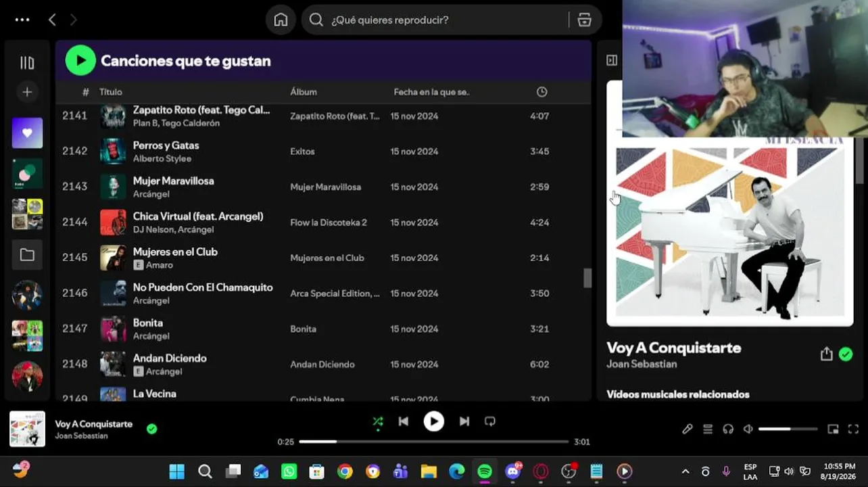The height and width of the screenshot is (487, 868).
Task: Enter full screen mode
Action: tap(853, 429)
